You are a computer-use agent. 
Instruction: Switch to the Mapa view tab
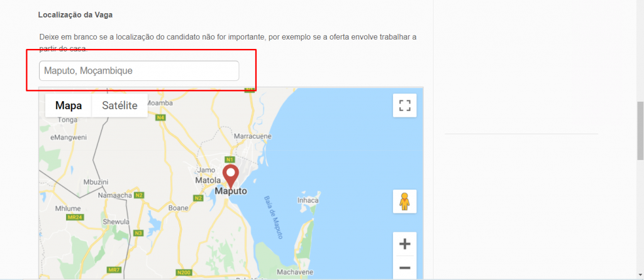tap(69, 105)
